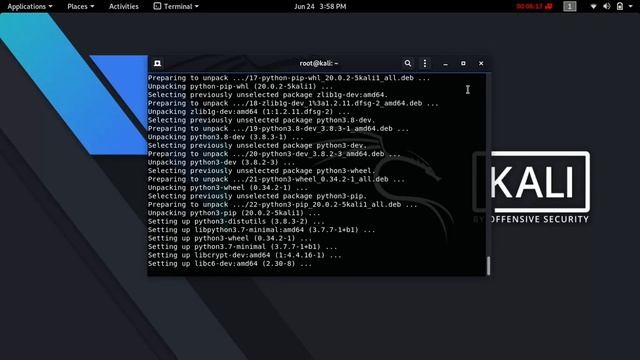Click the red screen recording timer indicator
Screen dimensions: 640x360
coord(534,7)
